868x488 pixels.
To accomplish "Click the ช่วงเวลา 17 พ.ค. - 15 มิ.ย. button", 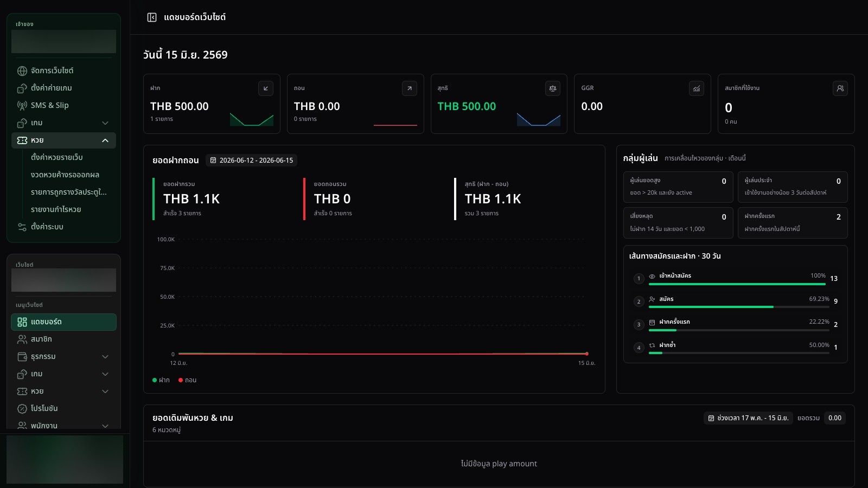I will point(749,418).
